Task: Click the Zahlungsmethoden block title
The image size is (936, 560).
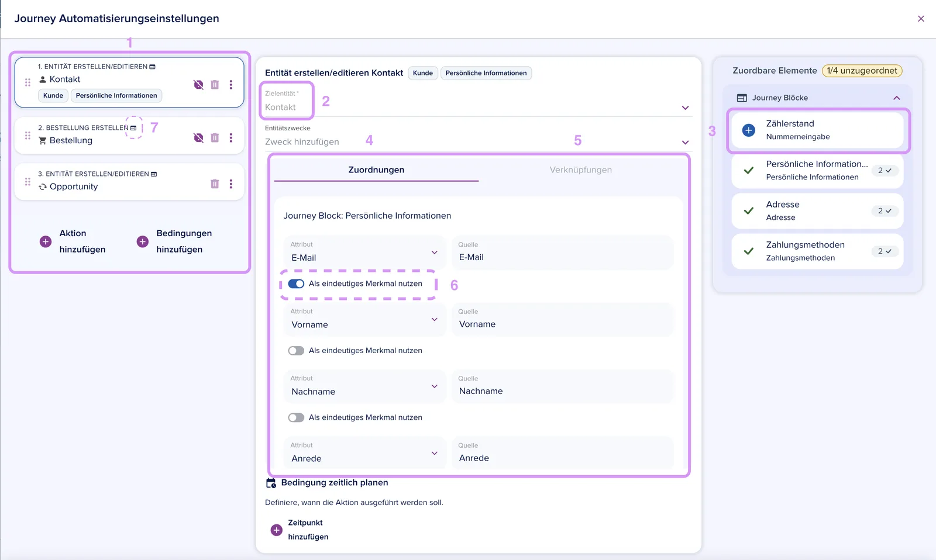Action: coord(806,245)
